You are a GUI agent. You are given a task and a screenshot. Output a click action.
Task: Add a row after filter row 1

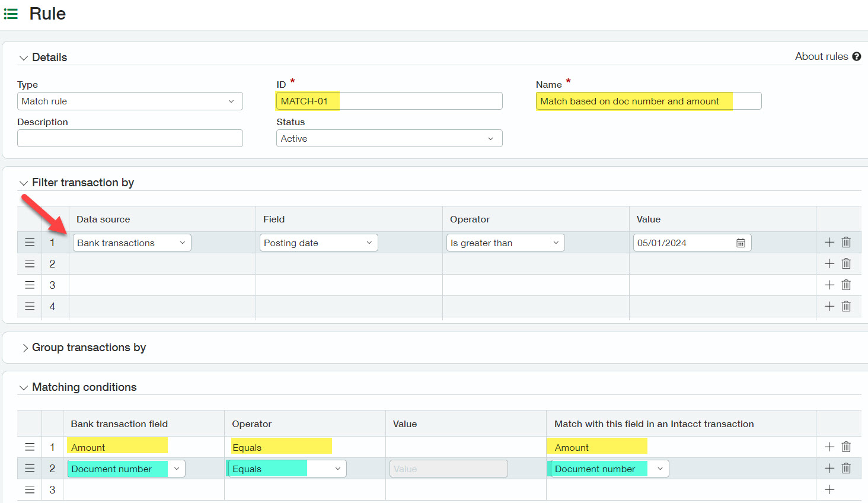tap(829, 242)
